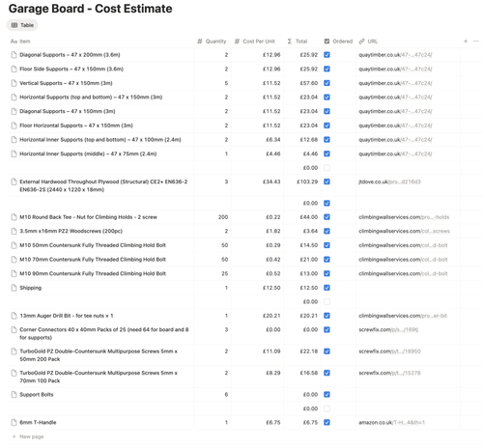This screenshot has height=448, width=483.
Task: Open page icon for M10 Round Back Tee row
Action: (14, 217)
